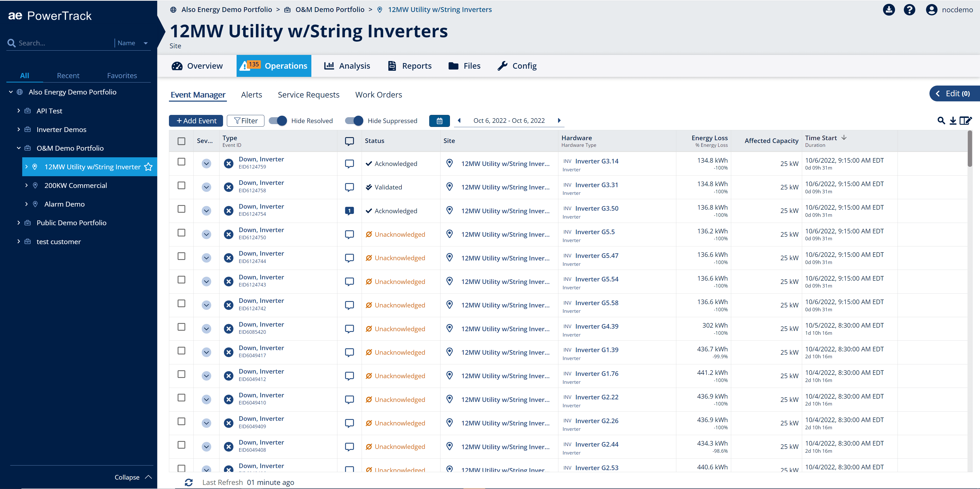The width and height of the screenshot is (980, 489).
Task: Expand the Public Demo Portfolio tree item
Action: (19, 223)
